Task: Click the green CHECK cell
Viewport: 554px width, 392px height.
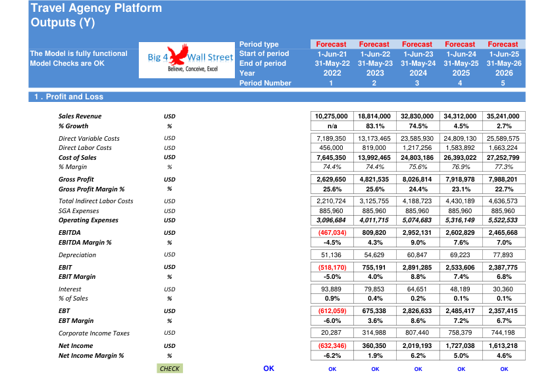Action: click(x=170, y=369)
